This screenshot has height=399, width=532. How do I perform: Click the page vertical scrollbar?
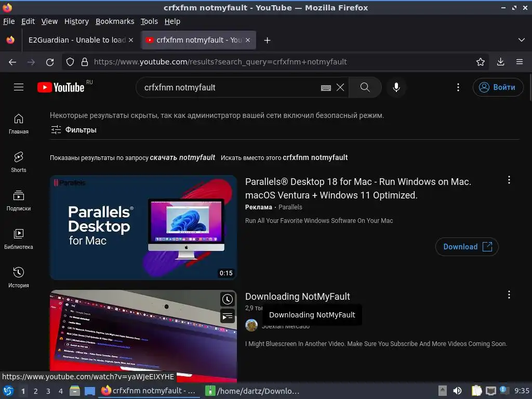(x=530, y=87)
